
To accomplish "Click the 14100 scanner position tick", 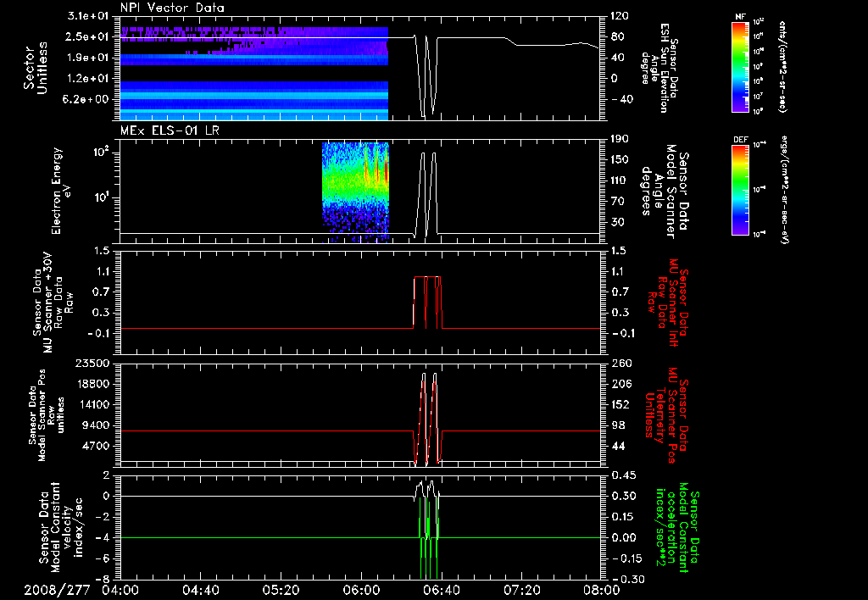I will (92, 404).
